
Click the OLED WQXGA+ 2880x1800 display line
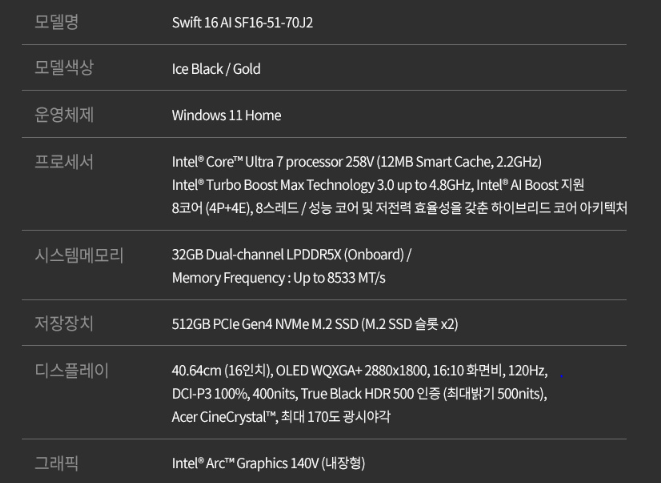pos(359,371)
